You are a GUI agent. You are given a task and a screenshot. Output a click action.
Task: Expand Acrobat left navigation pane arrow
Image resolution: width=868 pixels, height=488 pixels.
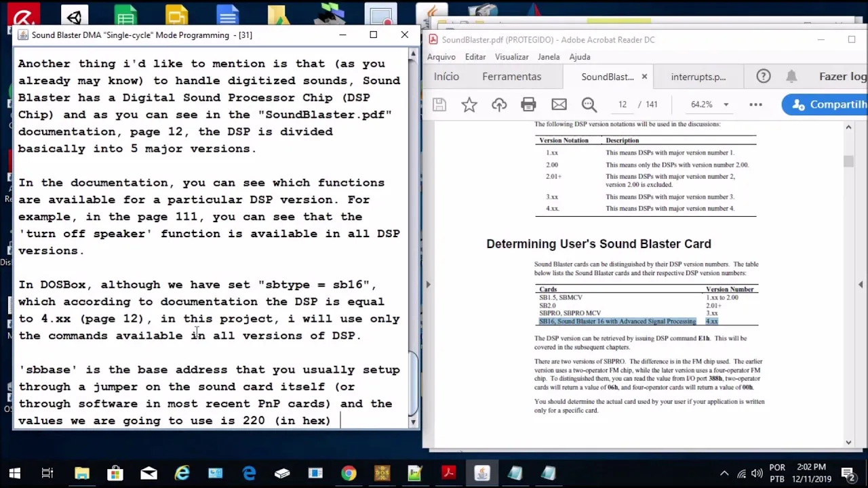(428, 285)
